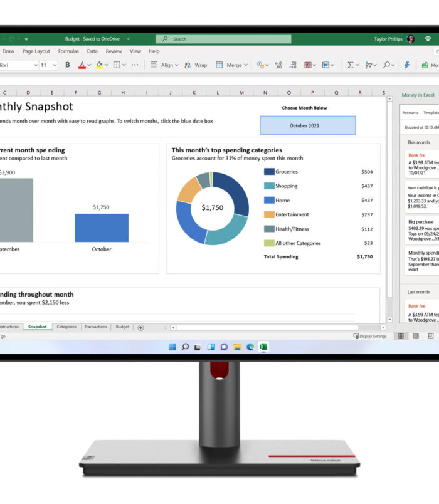
Task: Click the conditional formatting icon
Action: 308,65
